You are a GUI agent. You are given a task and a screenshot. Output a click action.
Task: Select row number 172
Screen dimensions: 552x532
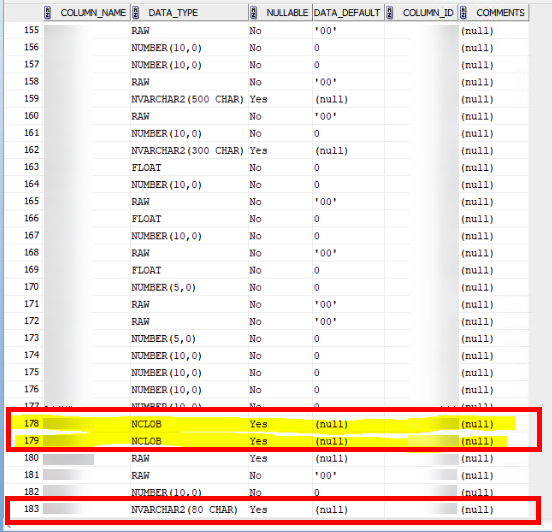pyautogui.click(x=31, y=321)
